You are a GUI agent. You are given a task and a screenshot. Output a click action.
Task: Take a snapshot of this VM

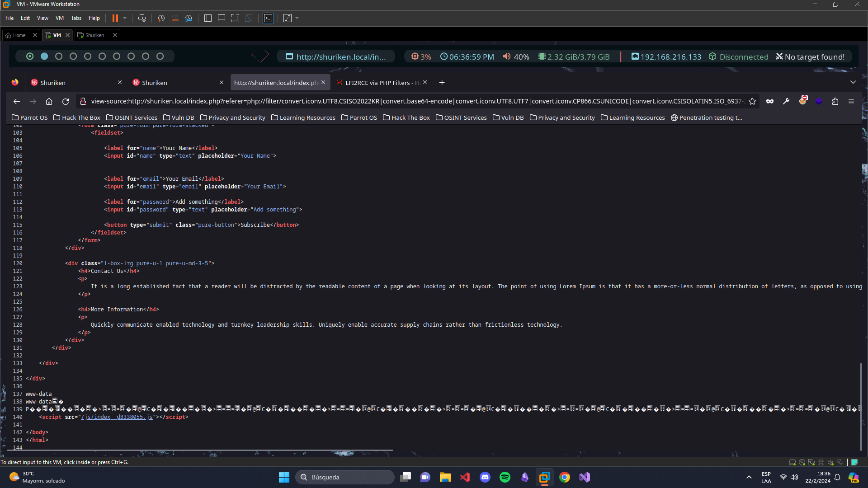(161, 18)
